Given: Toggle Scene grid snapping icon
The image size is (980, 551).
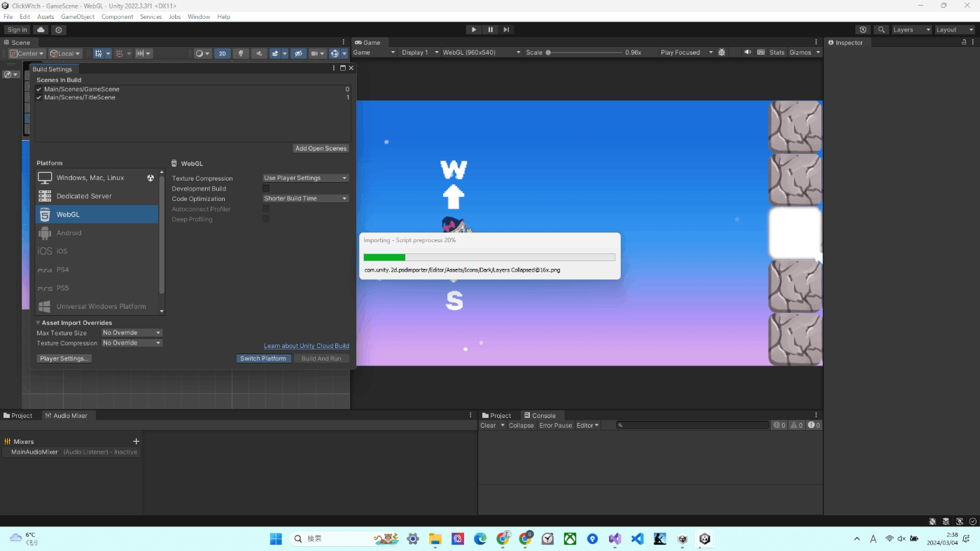Looking at the screenshot, I should tap(99, 53).
